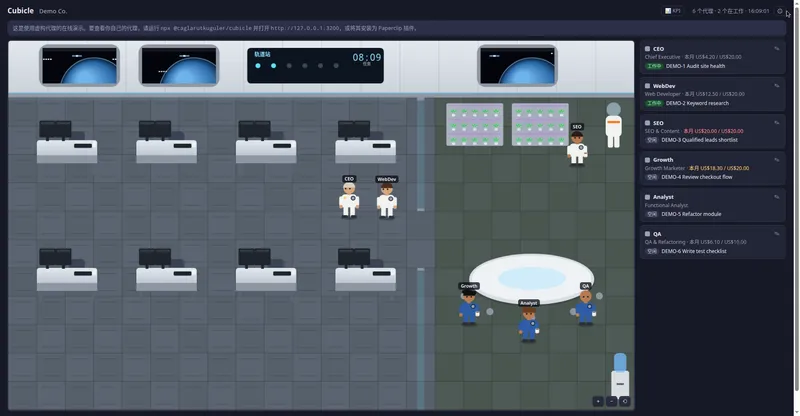Screen dimensions: 800x416
Task: Click the Analyst card's square avatar icon
Action: click(x=647, y=197)
